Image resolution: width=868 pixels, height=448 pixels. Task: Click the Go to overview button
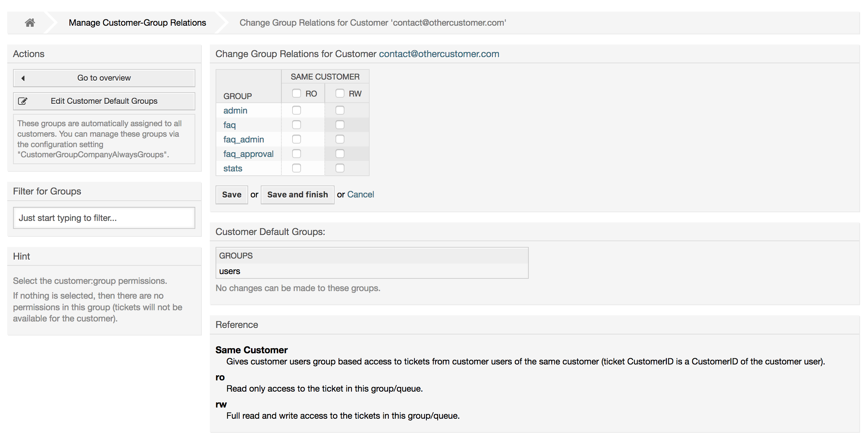tap(104, 78)
